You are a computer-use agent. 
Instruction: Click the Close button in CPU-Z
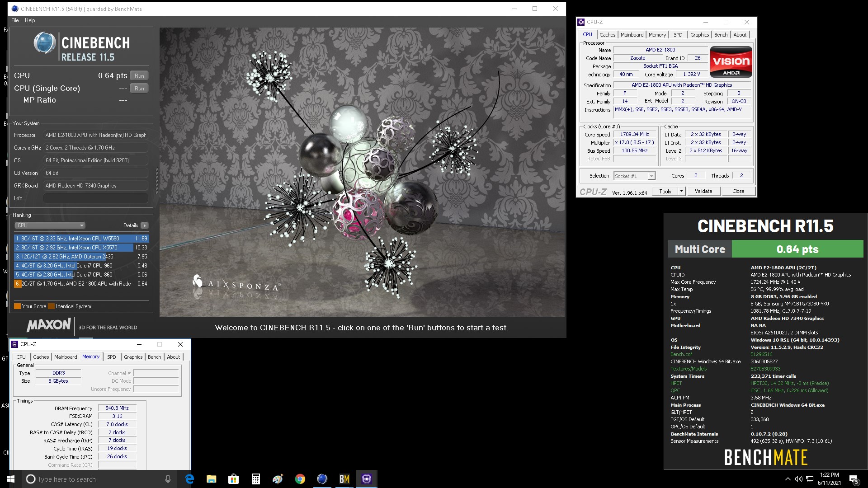(x=738, y=191)
